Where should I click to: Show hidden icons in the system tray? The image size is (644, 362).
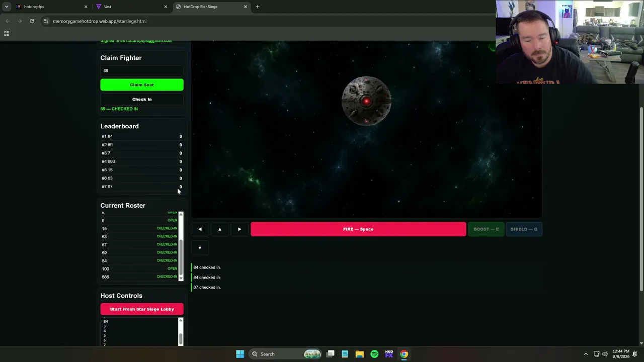point(586,354)
